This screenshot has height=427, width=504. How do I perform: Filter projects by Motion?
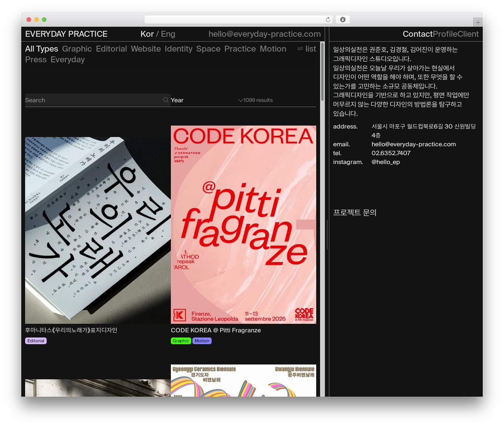coord(273,49)
